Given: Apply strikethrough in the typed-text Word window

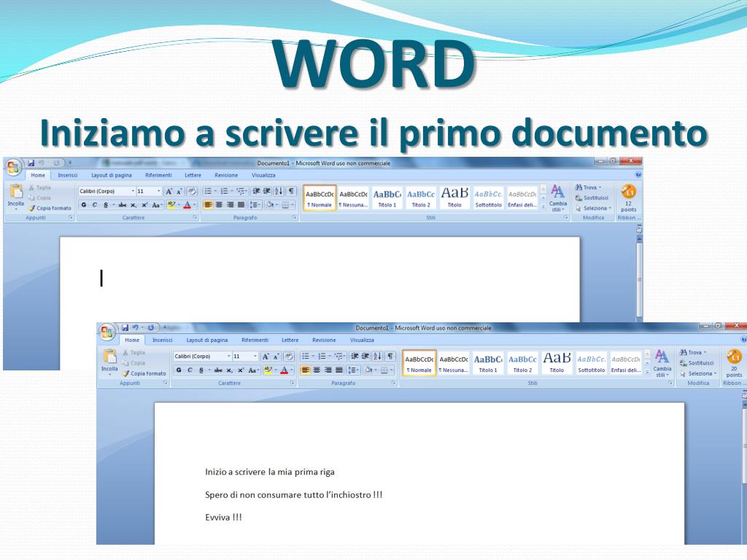Looking at the screenshot, I should (217, 370).
